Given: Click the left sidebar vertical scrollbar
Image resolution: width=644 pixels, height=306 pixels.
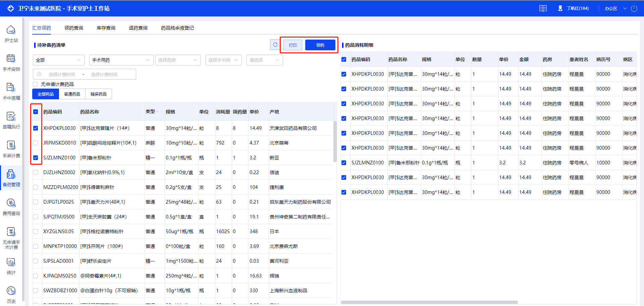Looking at the screenshot, I should [23, 159].
